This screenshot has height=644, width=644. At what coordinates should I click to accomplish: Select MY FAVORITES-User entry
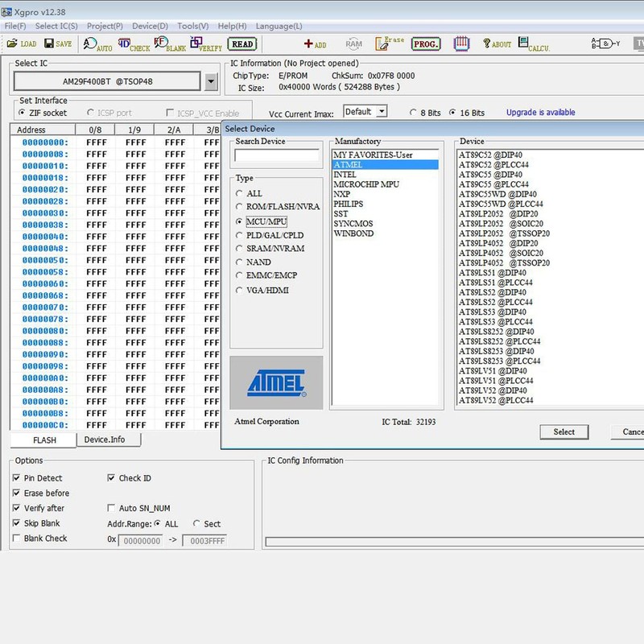[x=386, y=155]
